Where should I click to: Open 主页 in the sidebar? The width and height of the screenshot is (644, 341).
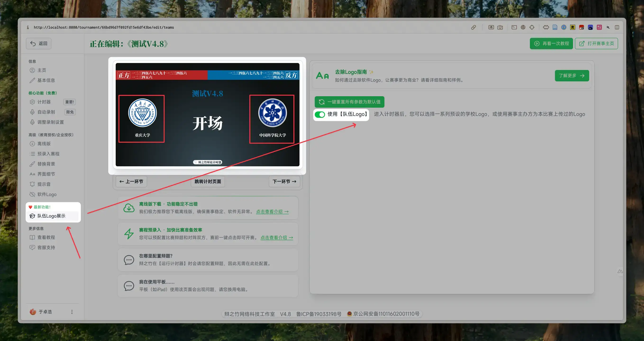pyautogui.click(x=52, y=70)
